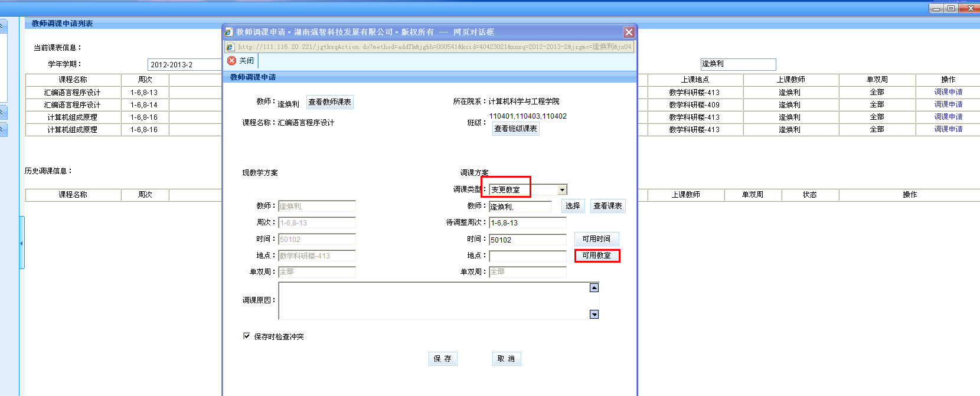Click the IE icon in dialog title bar
This screenshot has height=396, width=980.
tap(229, 32)
